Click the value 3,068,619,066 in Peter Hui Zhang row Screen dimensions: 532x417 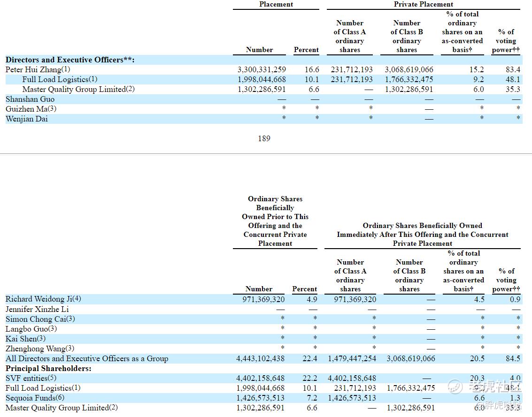(409, 70)
